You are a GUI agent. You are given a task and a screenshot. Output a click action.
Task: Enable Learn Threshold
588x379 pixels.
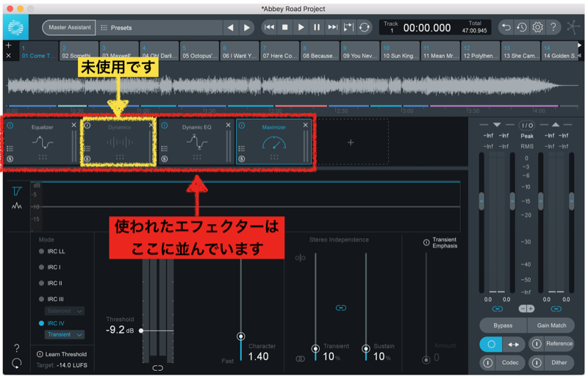tap(62, 354)
